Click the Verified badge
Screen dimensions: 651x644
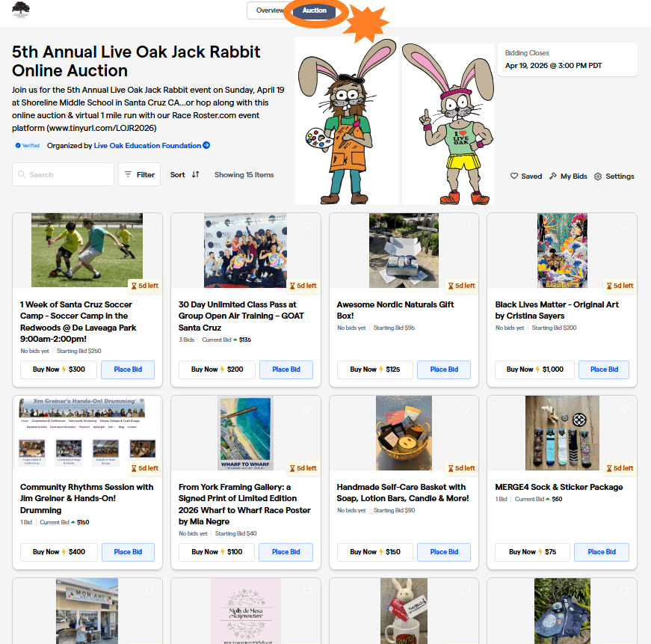28,145
